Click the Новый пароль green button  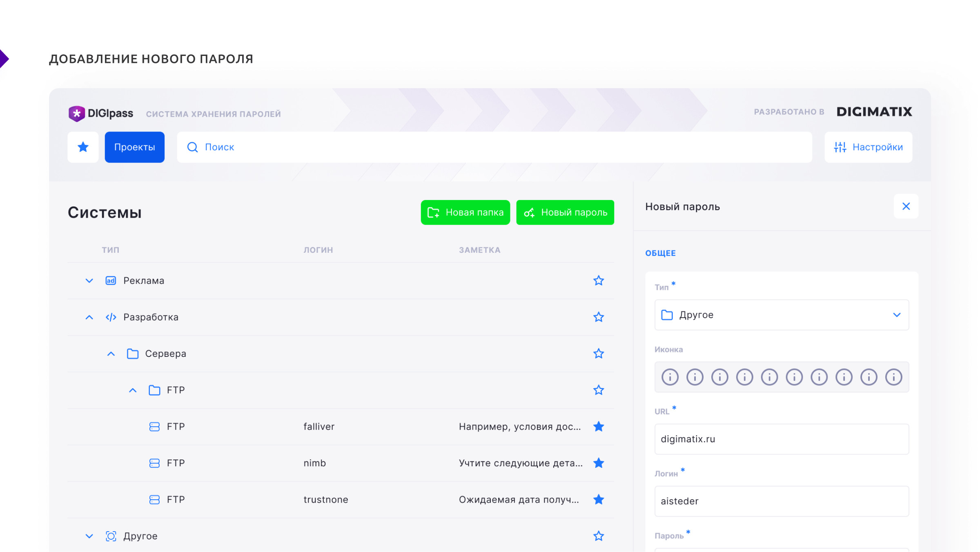565,212
